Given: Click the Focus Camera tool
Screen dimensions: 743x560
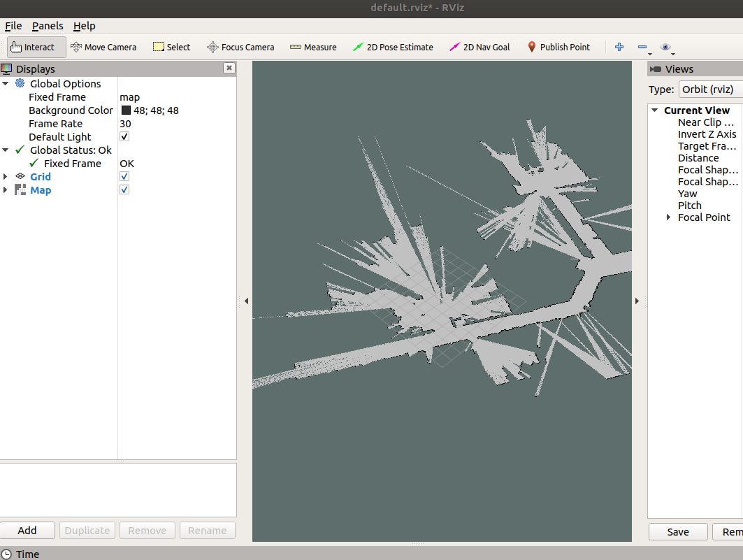Looking at the screenshot, I should coord(240,47).
